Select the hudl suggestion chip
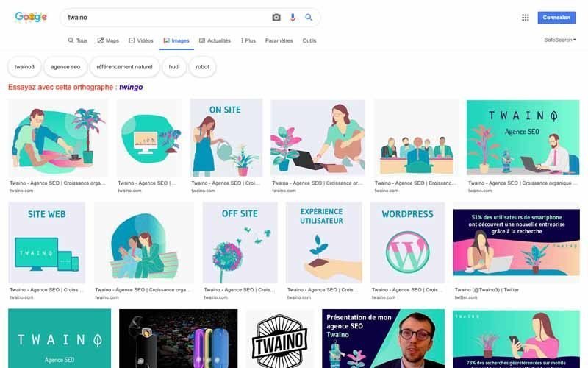Viewport: 588px width, 368px height. [174, 67]
